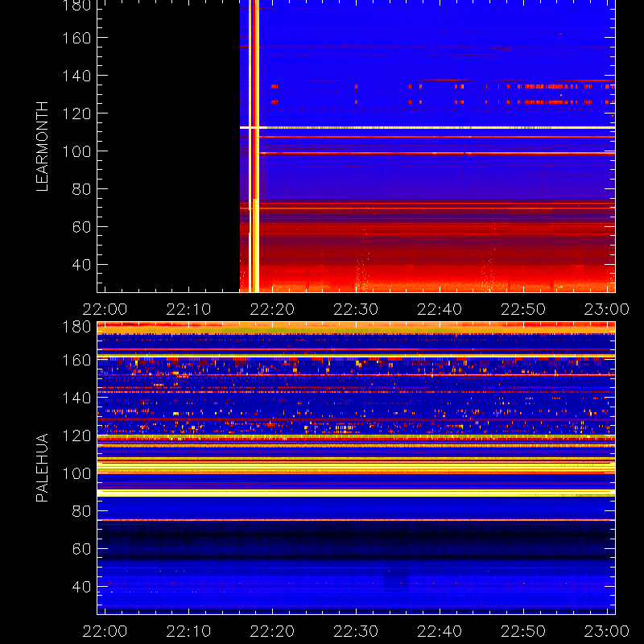Click the thick yellow band near 90 in Palehua

[x=356, y=493]
